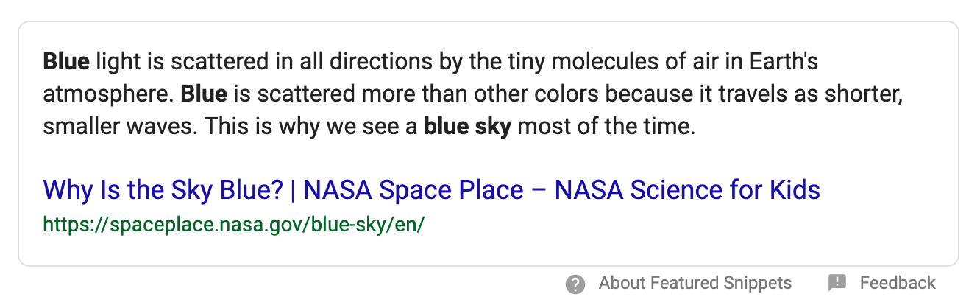Click the first bold "Blue" word
Image resolution: width=980 pixels, height=308 pixels.
click(x=66, y=62)
